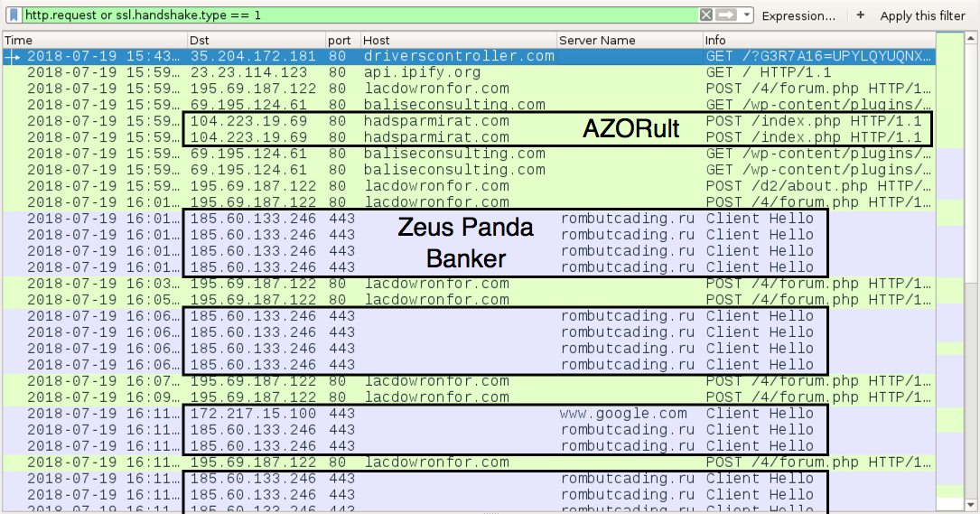Click the packet list scroll-up arrow

click(x=970, y=38)
